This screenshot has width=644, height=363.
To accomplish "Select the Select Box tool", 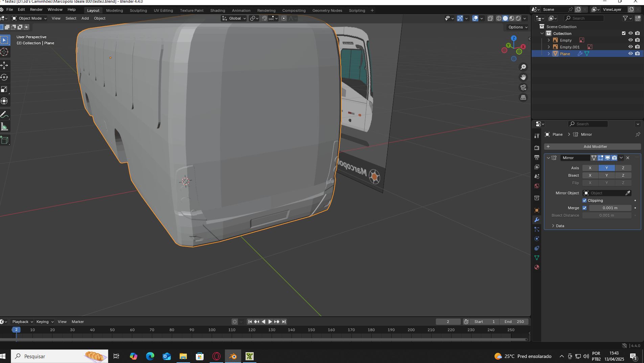I will (4, 40).
